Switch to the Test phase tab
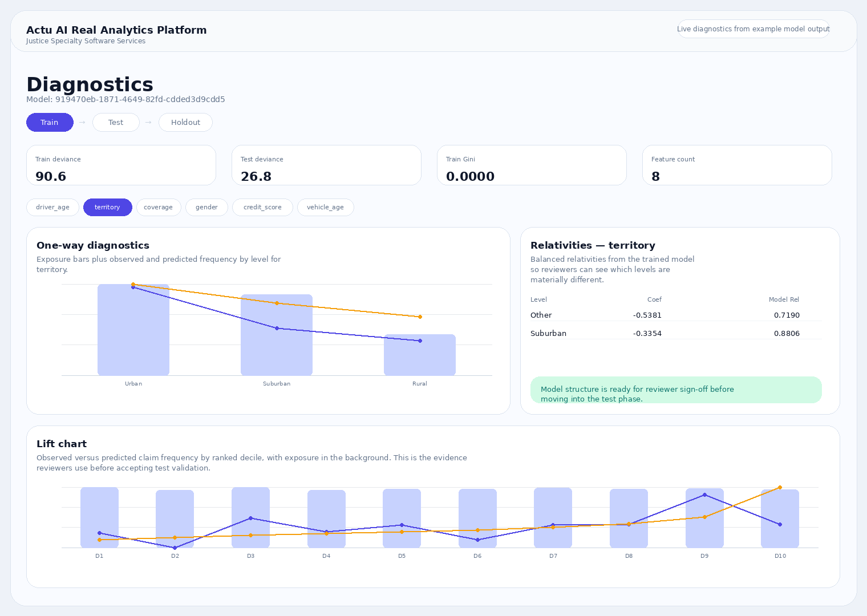 (x=116, y=122)
